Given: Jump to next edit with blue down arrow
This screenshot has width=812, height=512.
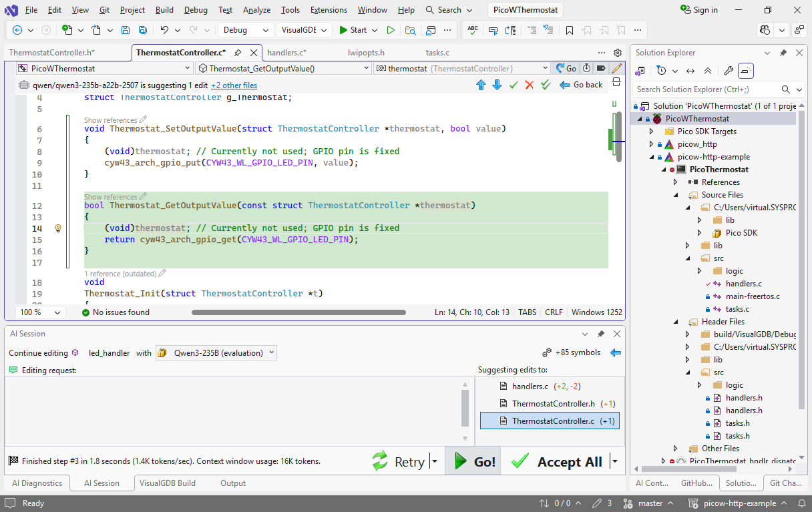Looking at the screenshot, I should [x=497, y=85].
